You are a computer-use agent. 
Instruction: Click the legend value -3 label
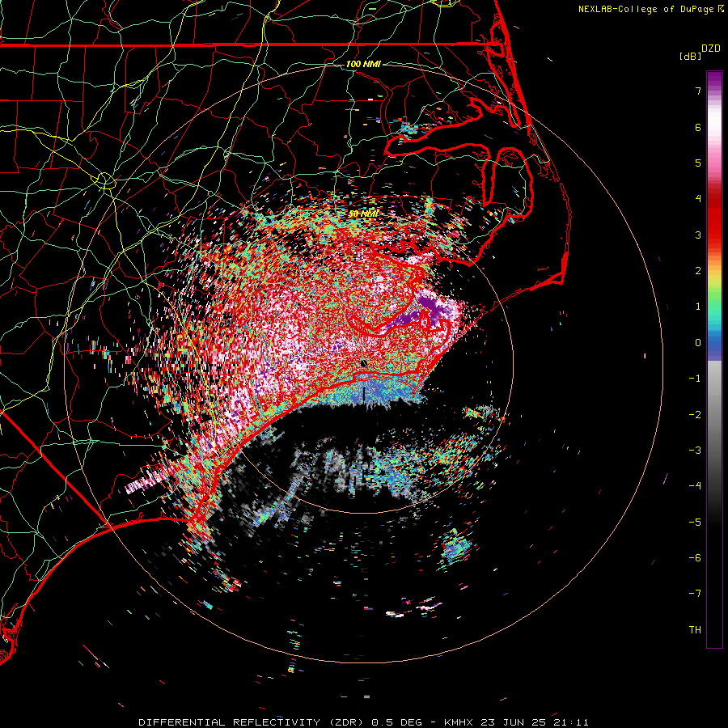click(x=695, y=451)
